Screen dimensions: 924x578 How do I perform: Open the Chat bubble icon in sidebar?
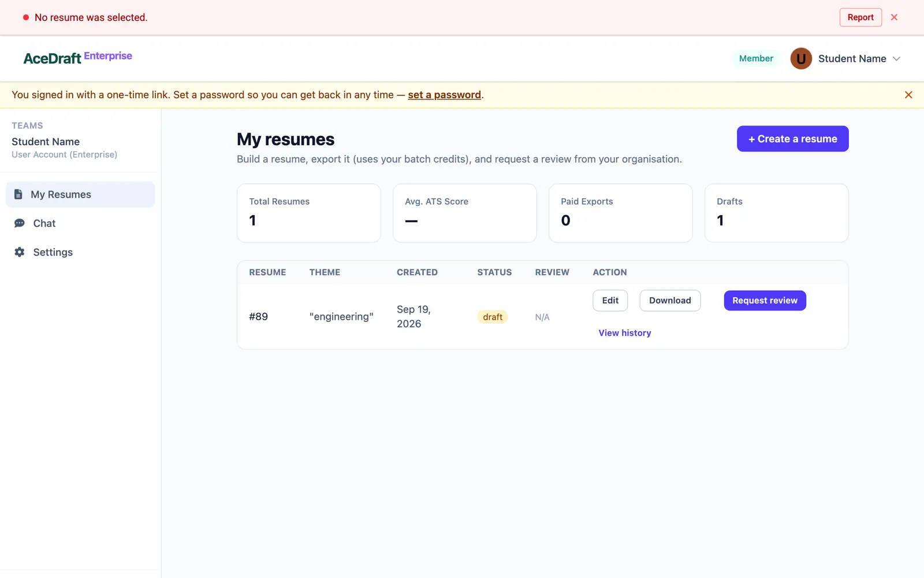[20, 223]
